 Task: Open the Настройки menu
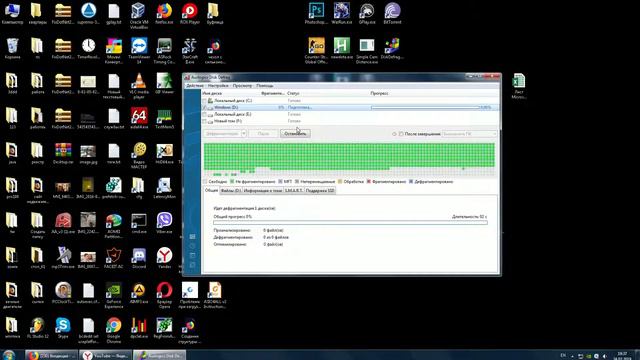[x=218, y=86]
